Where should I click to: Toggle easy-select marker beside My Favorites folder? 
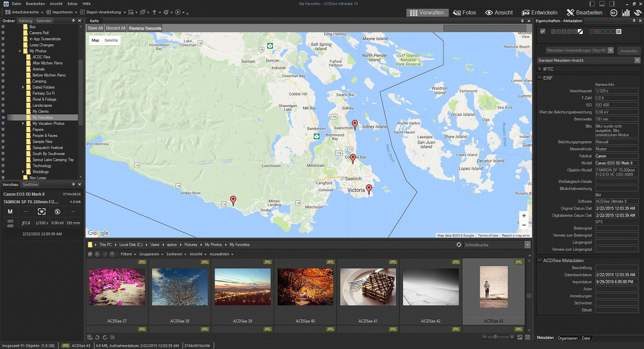[3, 117]
